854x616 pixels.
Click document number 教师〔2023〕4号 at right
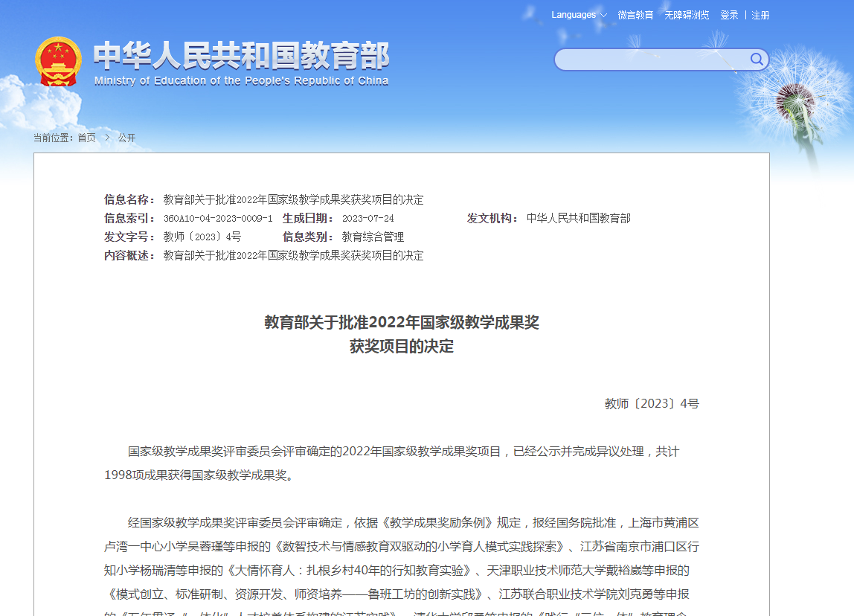[x=652, y=404]
